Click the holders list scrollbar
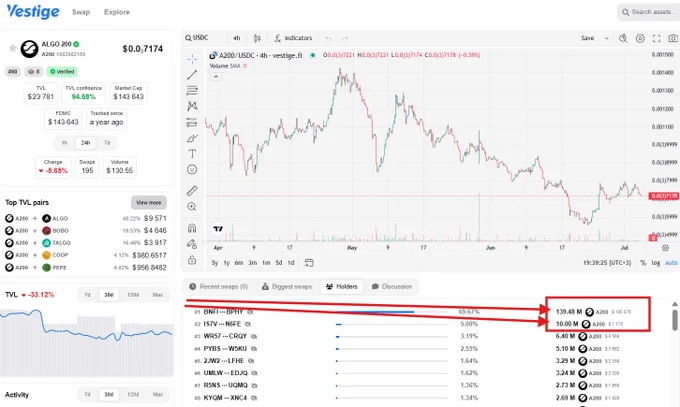680x407 pixels. click(675, 318)
